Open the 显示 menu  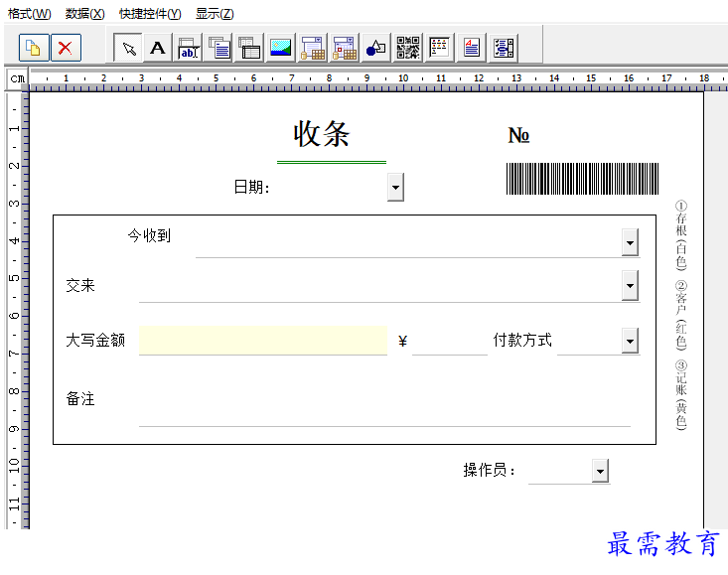215,14
